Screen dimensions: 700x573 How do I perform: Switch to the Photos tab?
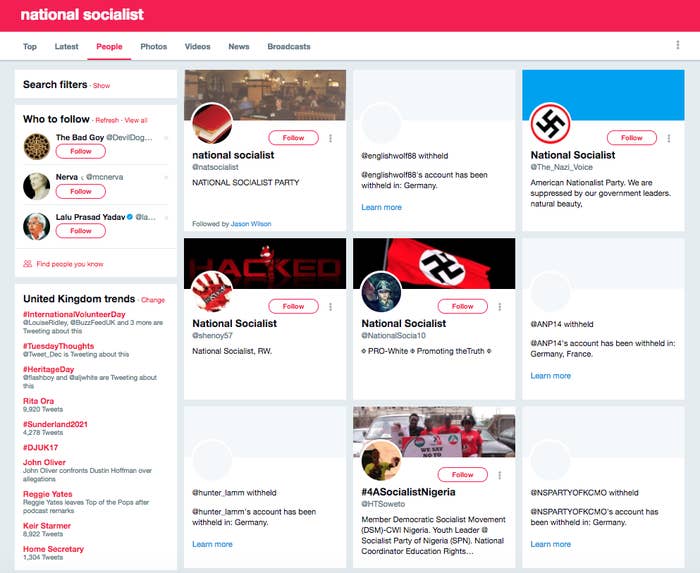tap(153, 47)
